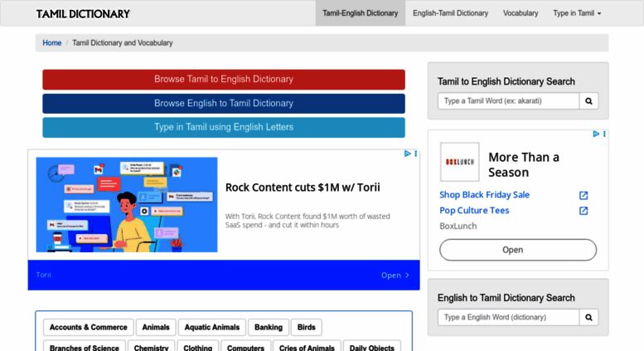
Task: Focus the Type a Tamil Word search field
Action: [x=508, y=101]
